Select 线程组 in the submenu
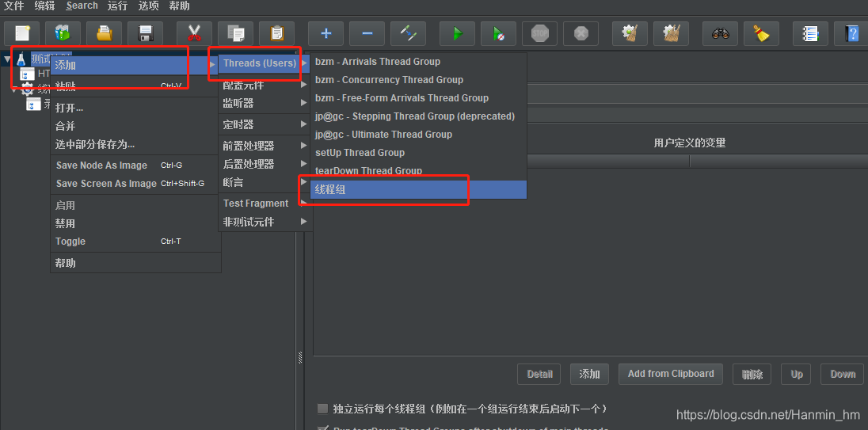 [418, 190]
